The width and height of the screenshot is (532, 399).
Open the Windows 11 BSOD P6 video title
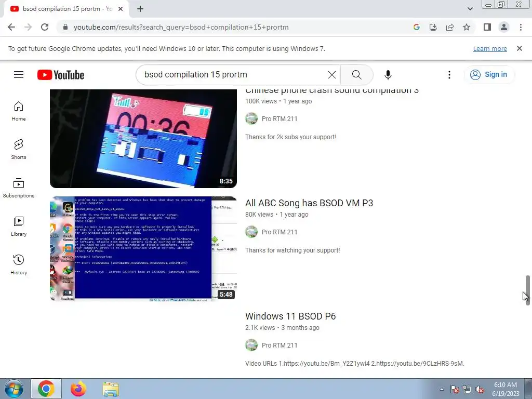coord(290,316)
